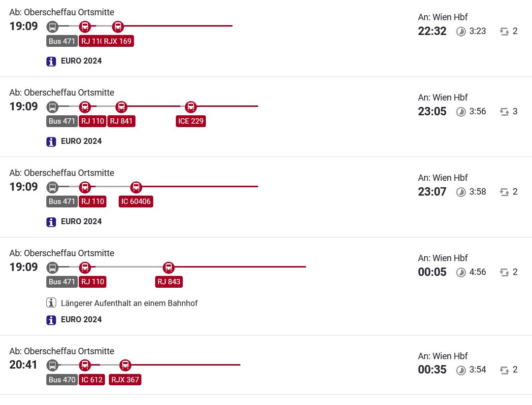Select the ICE 229 train icon on timeline

click(191, 106)
